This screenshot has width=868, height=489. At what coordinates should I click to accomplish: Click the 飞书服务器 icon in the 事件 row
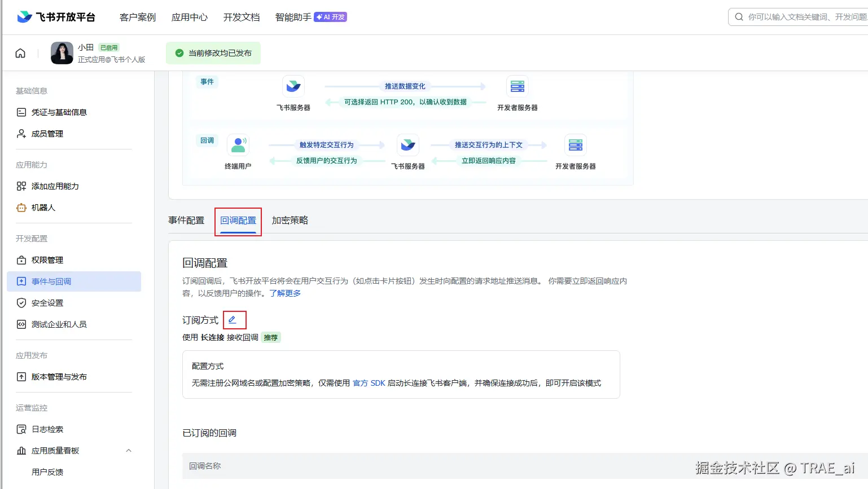(293, 86)
